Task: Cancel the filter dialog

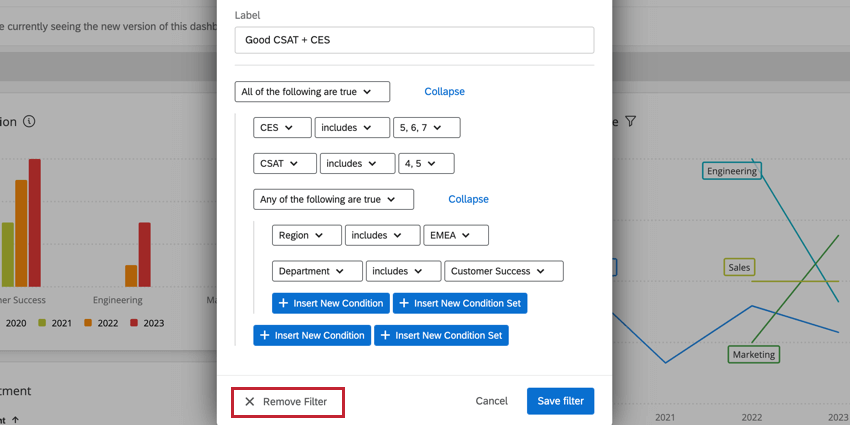Action: pos(491,401)
